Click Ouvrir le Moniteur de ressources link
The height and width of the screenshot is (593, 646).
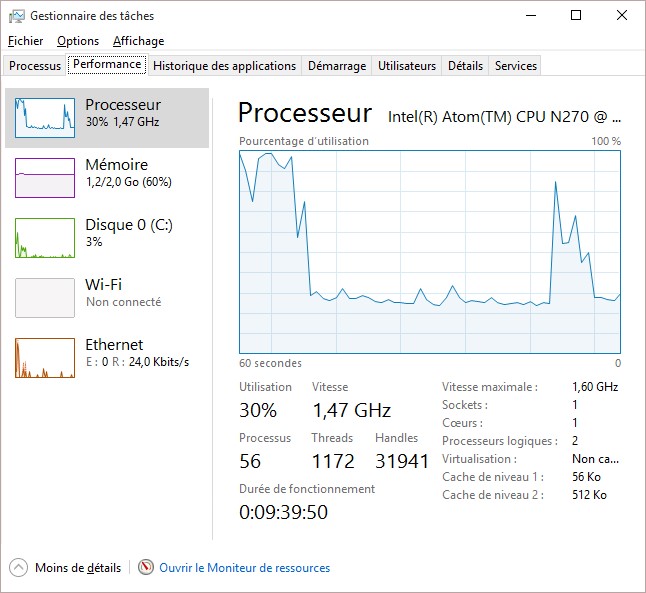244,568
